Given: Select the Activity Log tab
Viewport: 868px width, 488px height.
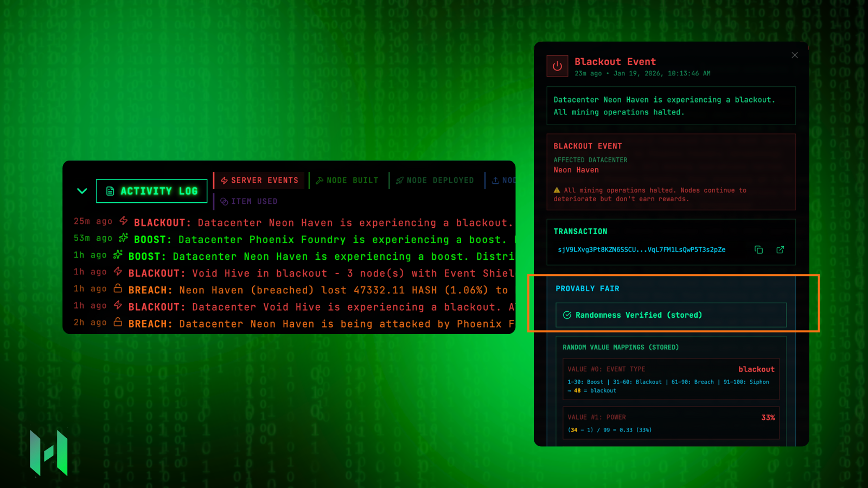Looking at the screenshot, I should click(x=152, y=191).
